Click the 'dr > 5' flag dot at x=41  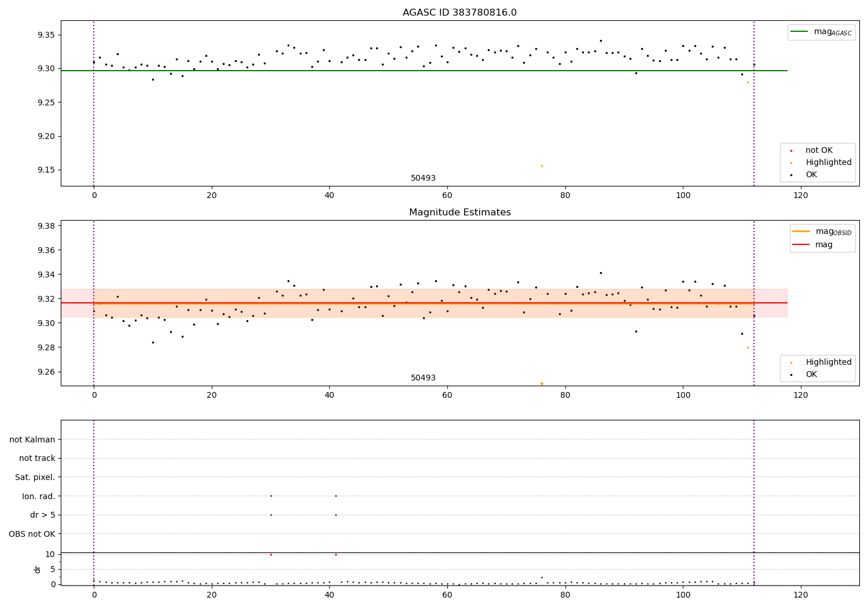(x=336, y=515)
